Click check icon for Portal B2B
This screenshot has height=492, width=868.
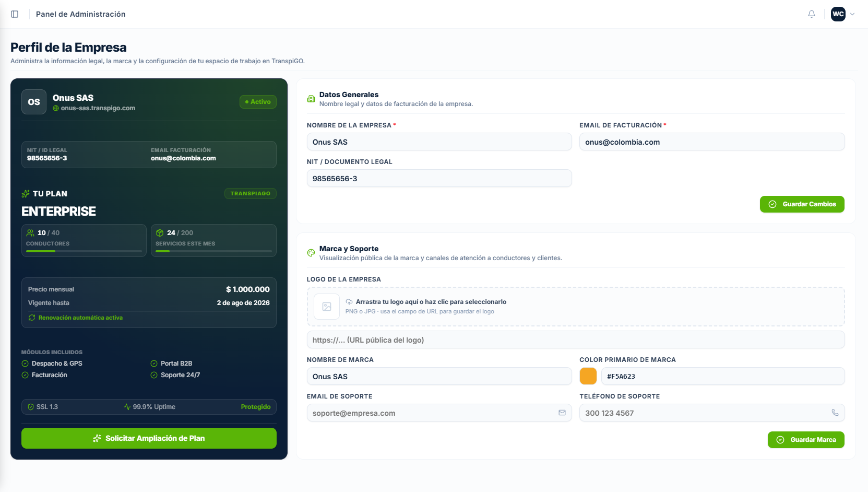coord(154,364)
